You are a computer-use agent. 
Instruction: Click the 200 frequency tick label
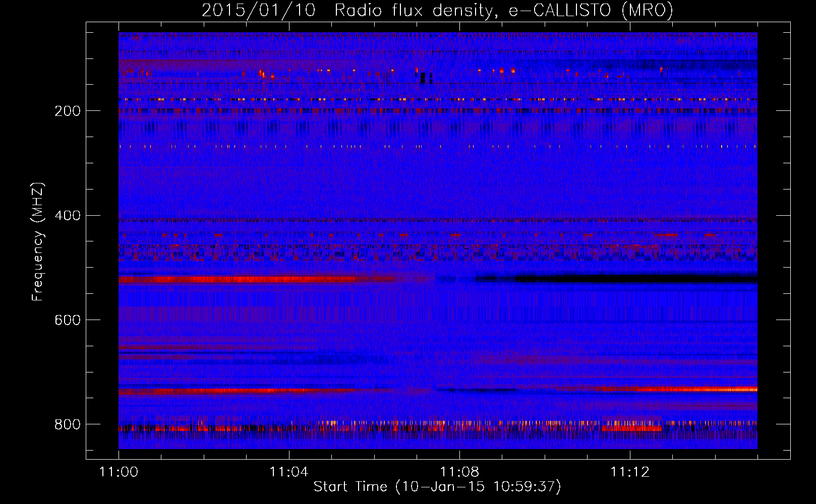pos(68,111)
